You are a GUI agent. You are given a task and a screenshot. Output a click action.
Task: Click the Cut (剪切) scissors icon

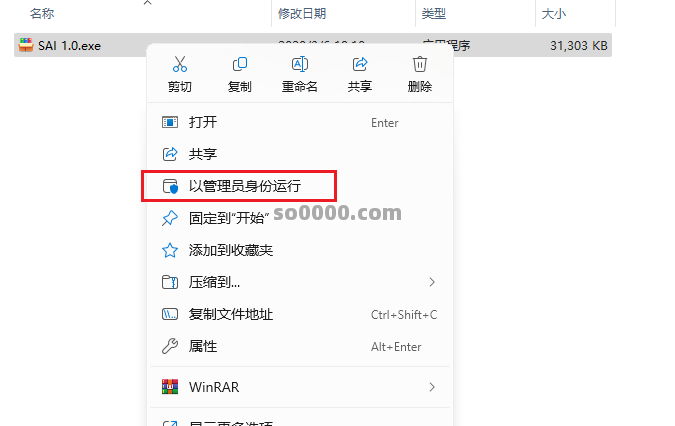point(180,64)
